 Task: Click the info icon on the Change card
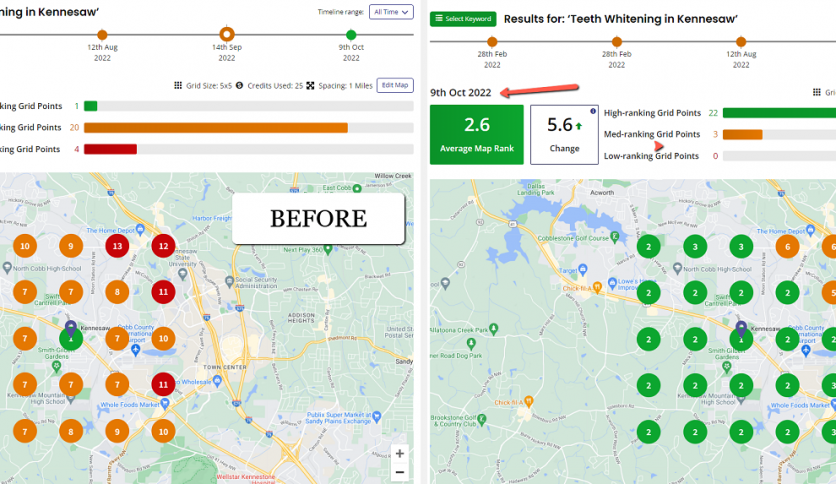(593, 111)
